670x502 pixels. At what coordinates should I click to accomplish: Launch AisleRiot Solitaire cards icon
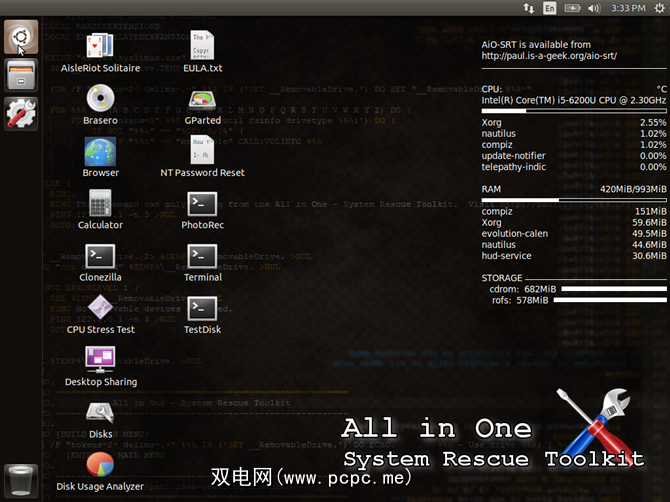(100, 45)
